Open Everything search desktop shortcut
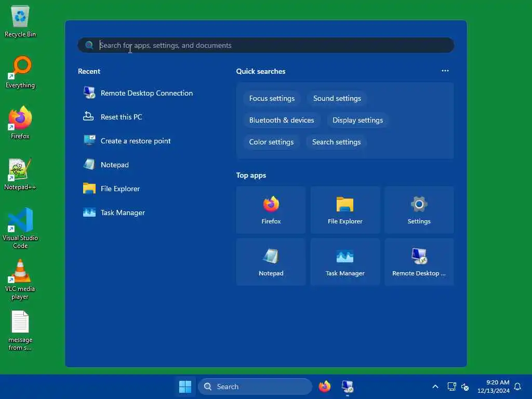 point(20,72)
